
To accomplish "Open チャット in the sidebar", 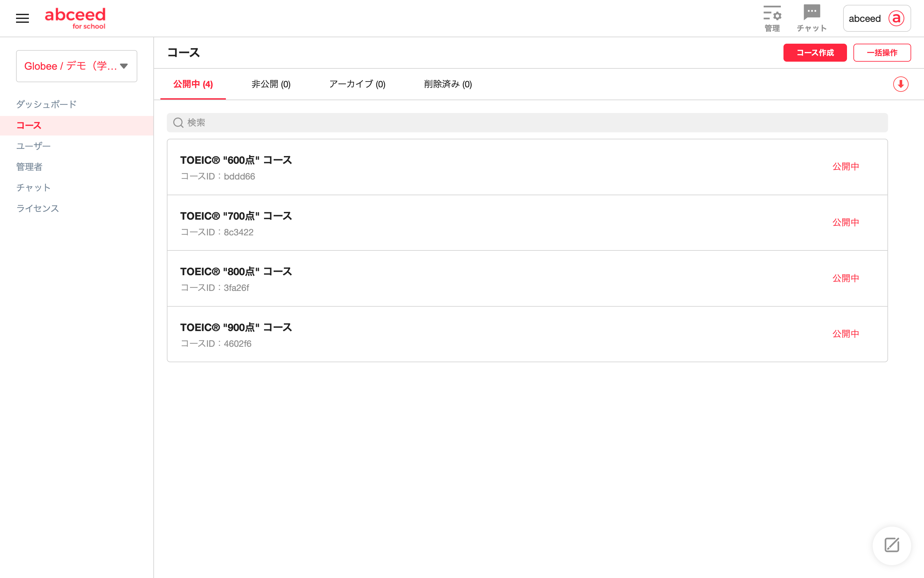I will click(33, 187).
